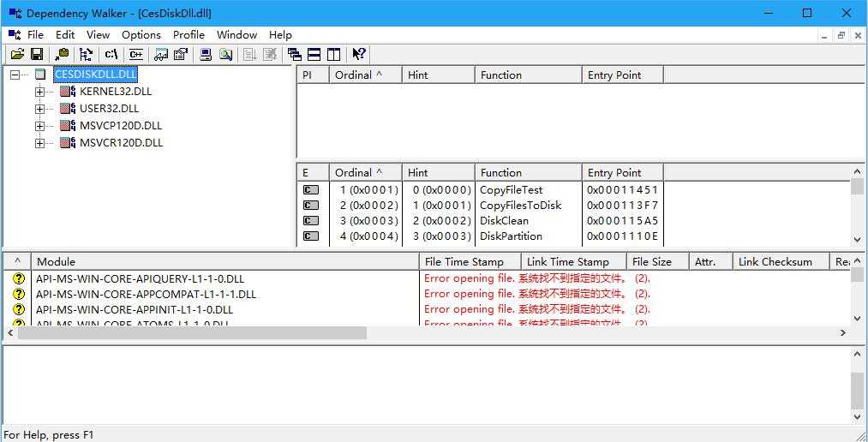This screenshot has height=442, width=868.
Task: Sort by Link Time Stamp column header
Action: point(574,261)
